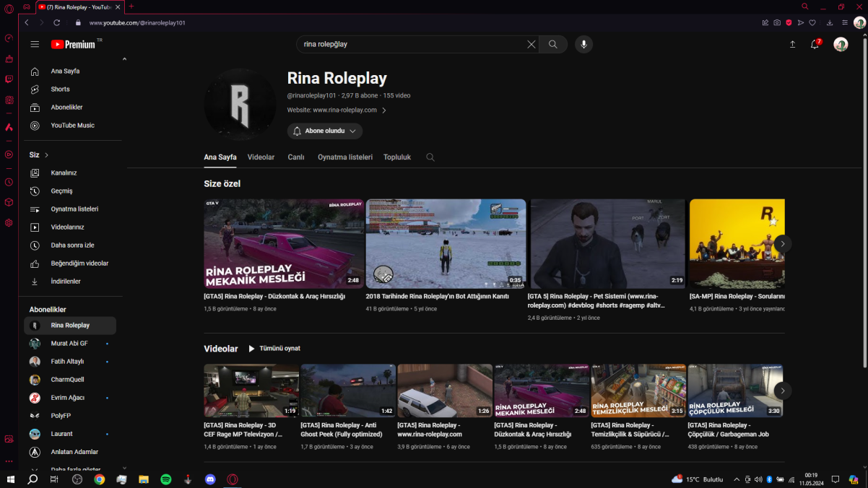Open the GX Corner gamepad tab icon
This screenshot has height=488, width=868.
[x=26, y=6]
